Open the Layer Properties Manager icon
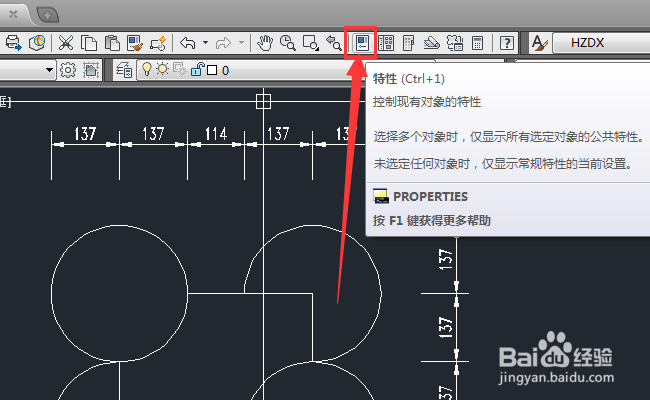This screenshot has width=650, height=400. 124,70
